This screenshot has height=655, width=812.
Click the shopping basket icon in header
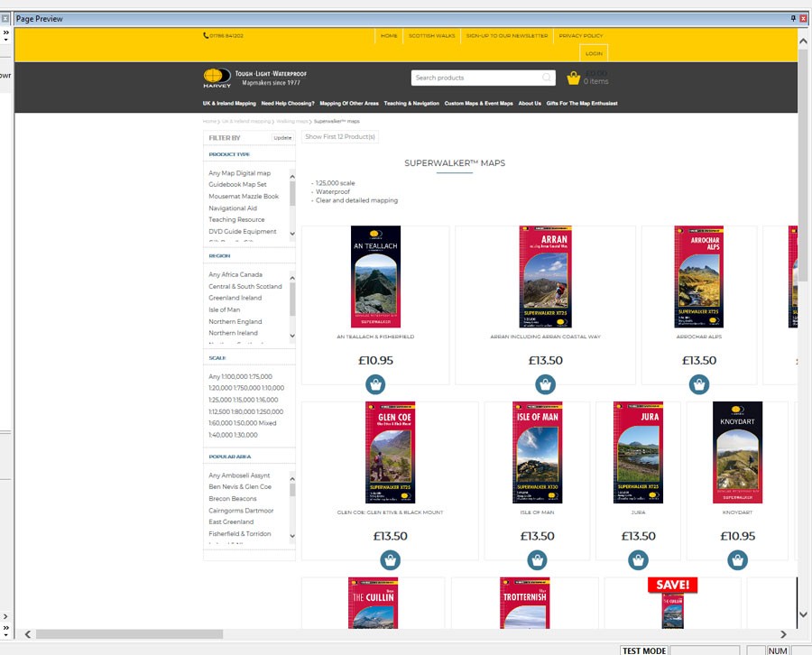click(x=573, y=78)
